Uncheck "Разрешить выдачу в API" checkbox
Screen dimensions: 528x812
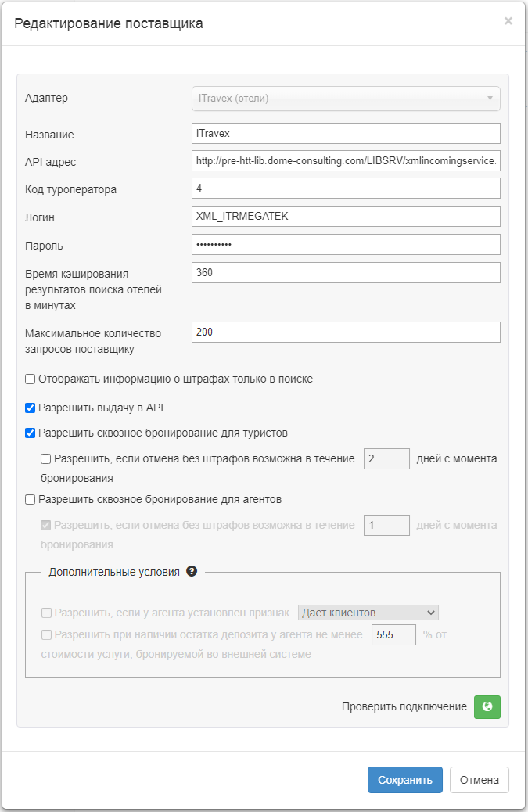click(31, 408)
